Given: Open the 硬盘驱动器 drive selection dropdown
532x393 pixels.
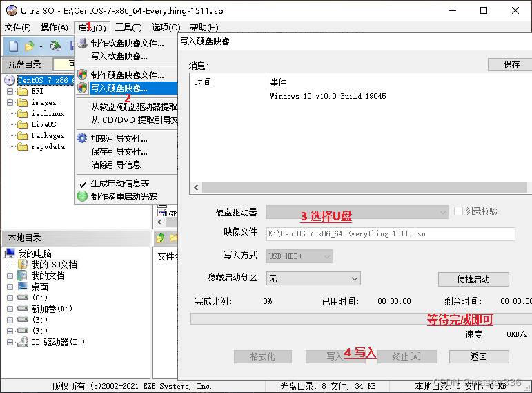Looking at the screenshot, I should 358,212.
